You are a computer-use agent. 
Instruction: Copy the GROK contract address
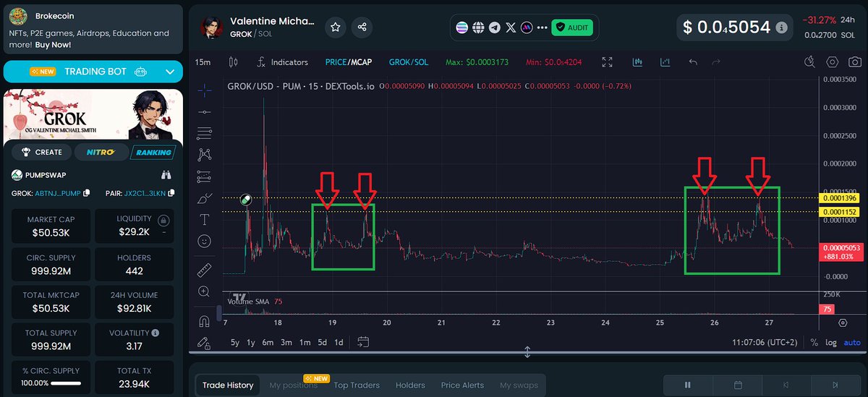87,193
